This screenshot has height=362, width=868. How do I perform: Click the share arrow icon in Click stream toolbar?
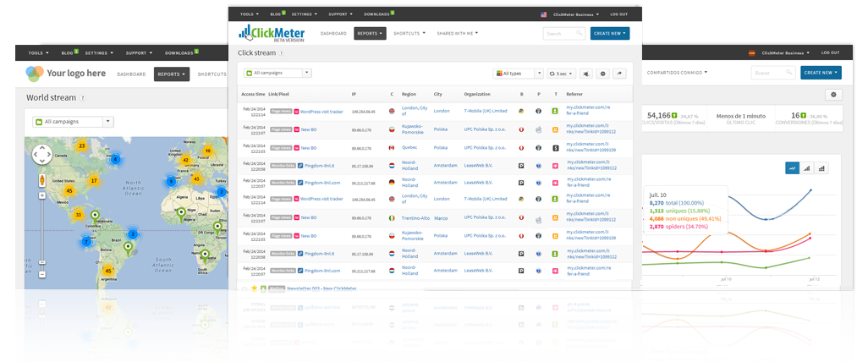tap(621, 74)
